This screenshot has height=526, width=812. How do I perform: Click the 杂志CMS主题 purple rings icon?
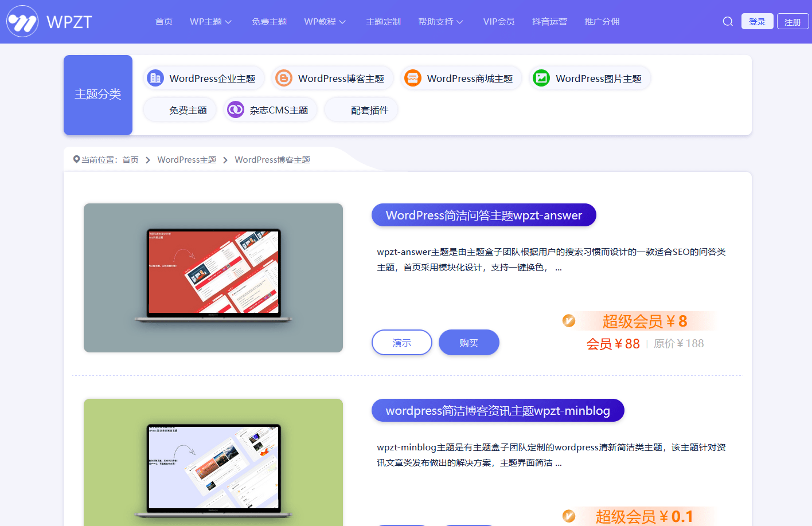[236, 109]
